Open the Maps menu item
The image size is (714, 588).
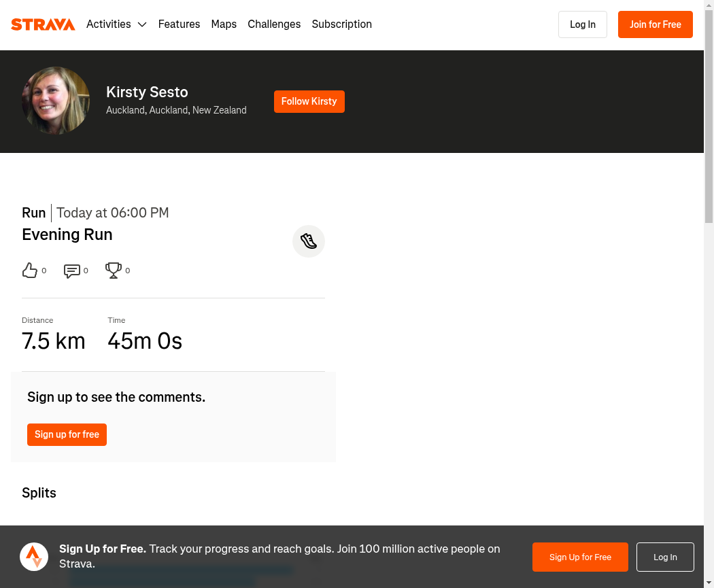pyautogui.click(x=224, y=24)
